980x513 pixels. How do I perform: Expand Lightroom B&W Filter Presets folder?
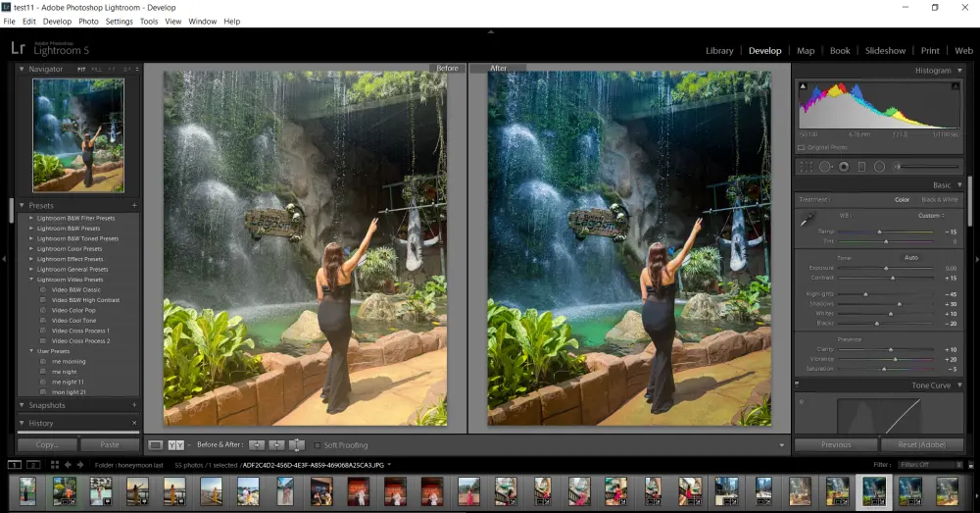point(31,219)
